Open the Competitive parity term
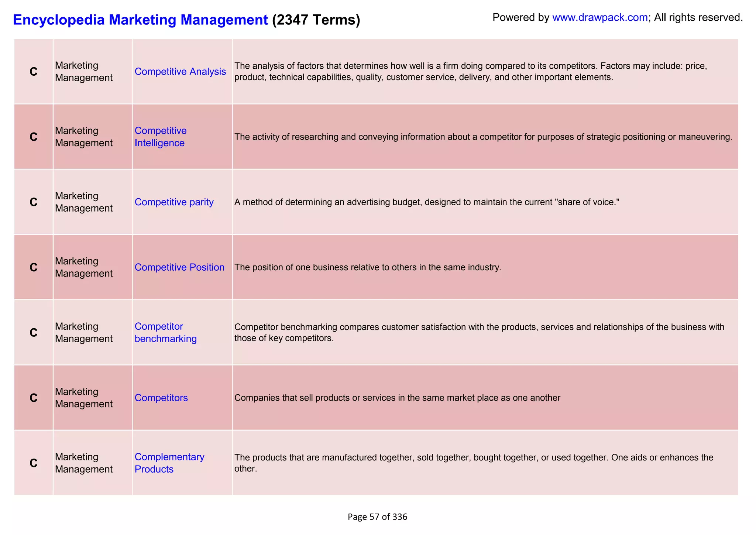Image resolution: width=756 pixels, height=535 pixels. 174,202
